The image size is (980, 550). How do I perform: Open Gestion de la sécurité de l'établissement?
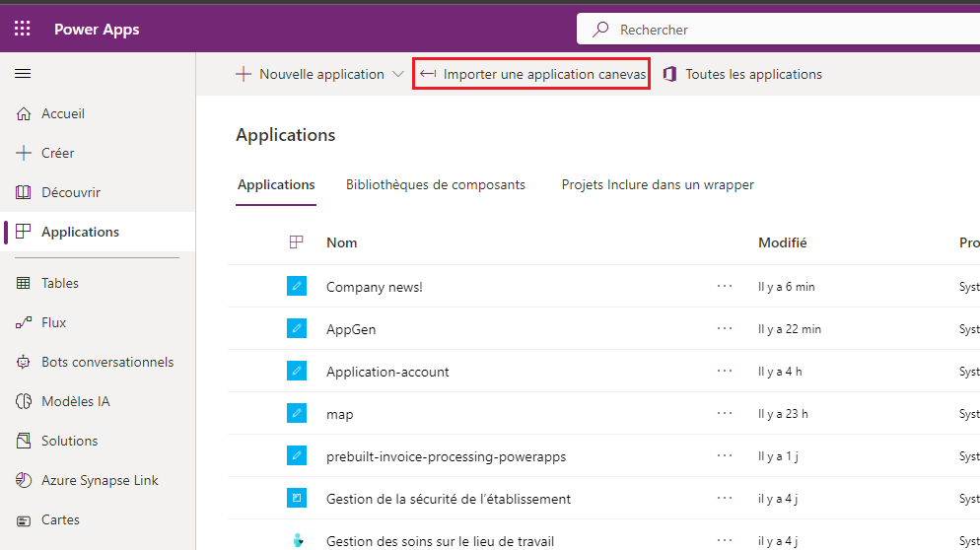click(449, 499)
